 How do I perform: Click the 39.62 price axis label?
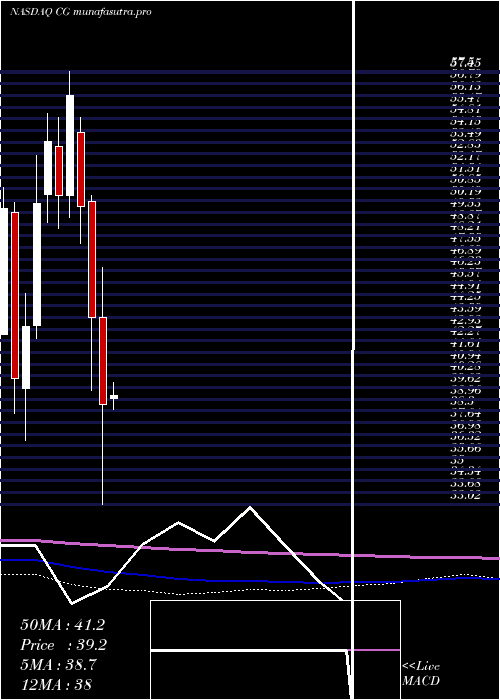point(465,379)
